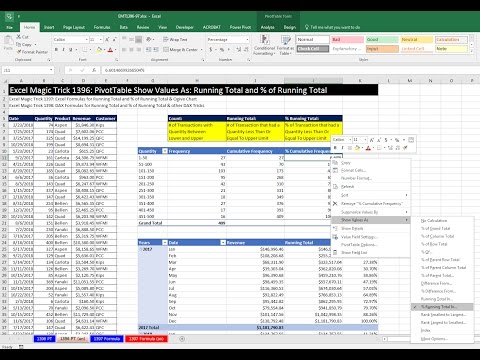
Task: Click the Decrease Font Size icon in ribbon
Action: [x=114, y=39]
